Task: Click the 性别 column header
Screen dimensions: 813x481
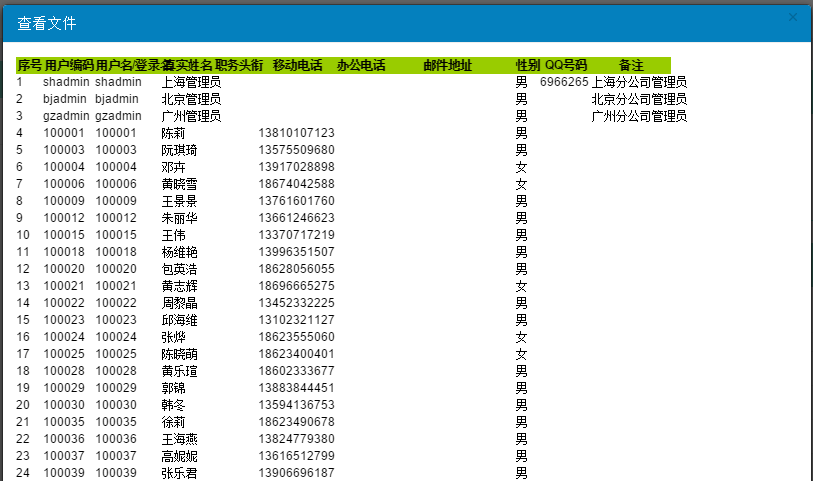Action: 528,65
